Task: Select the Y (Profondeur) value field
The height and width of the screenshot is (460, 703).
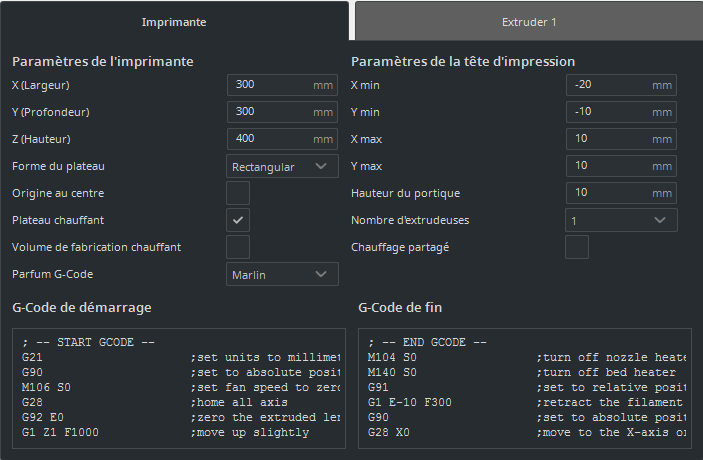Action: pos(270,112)
